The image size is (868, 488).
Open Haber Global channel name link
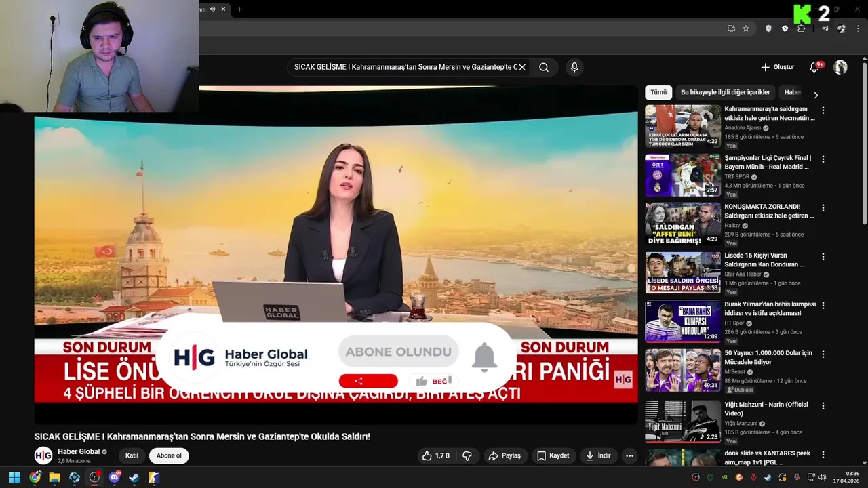point(79,451)
